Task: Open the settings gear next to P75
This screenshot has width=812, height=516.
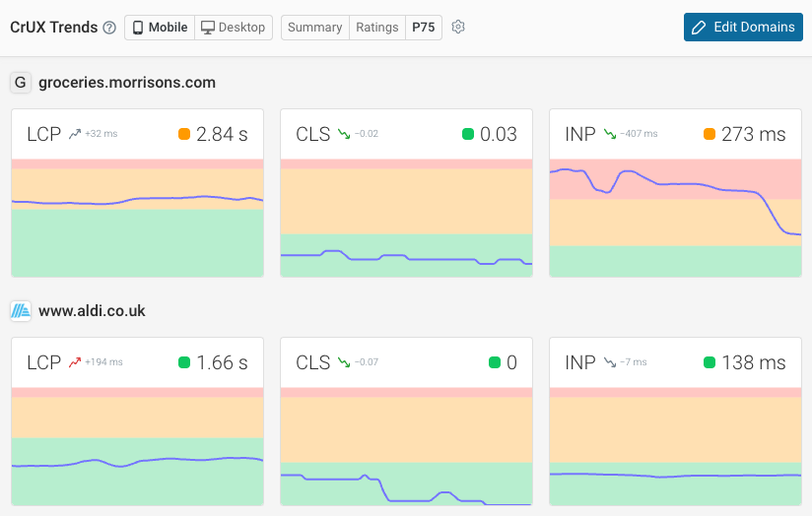Action: coord(458,28)
